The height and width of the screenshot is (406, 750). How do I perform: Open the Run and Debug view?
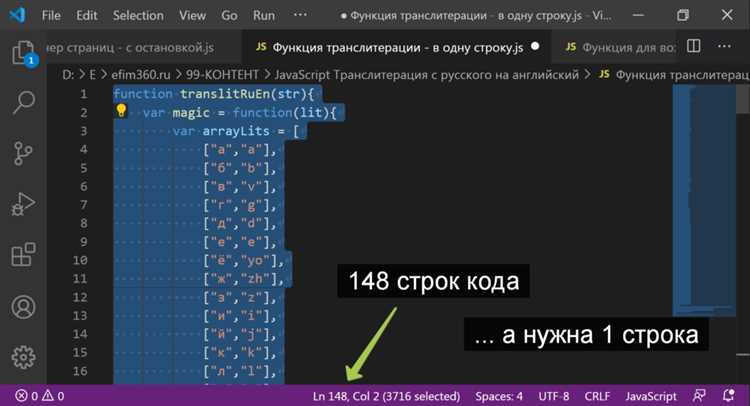[x=23, y=204]
